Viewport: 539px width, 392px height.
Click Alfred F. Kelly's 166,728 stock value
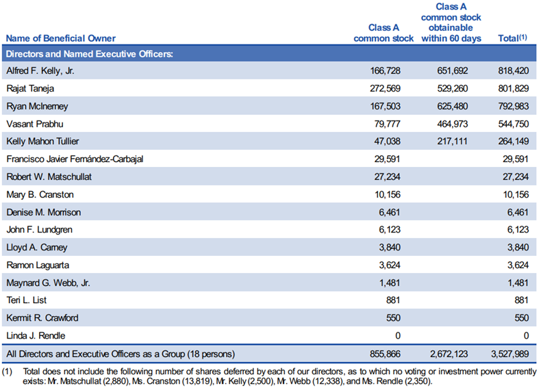(385, 70)
